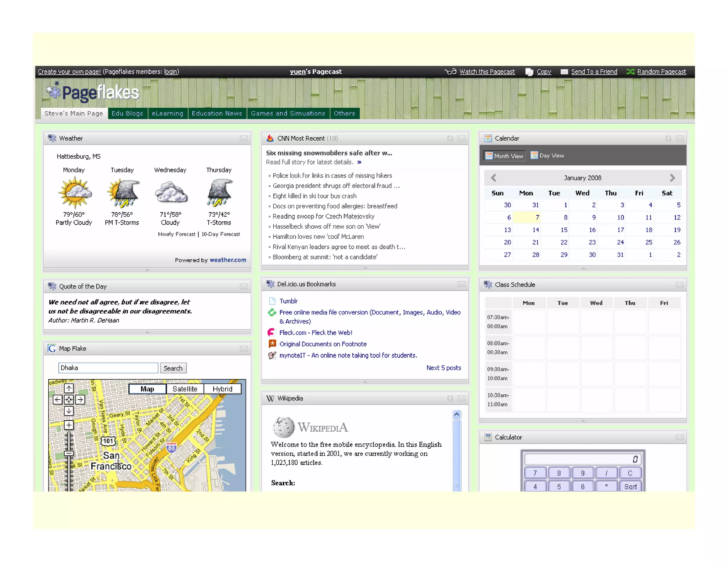Click the map Search button
Image resolution: width=728 pixels, height=562 pixels.
click(173, 368)
